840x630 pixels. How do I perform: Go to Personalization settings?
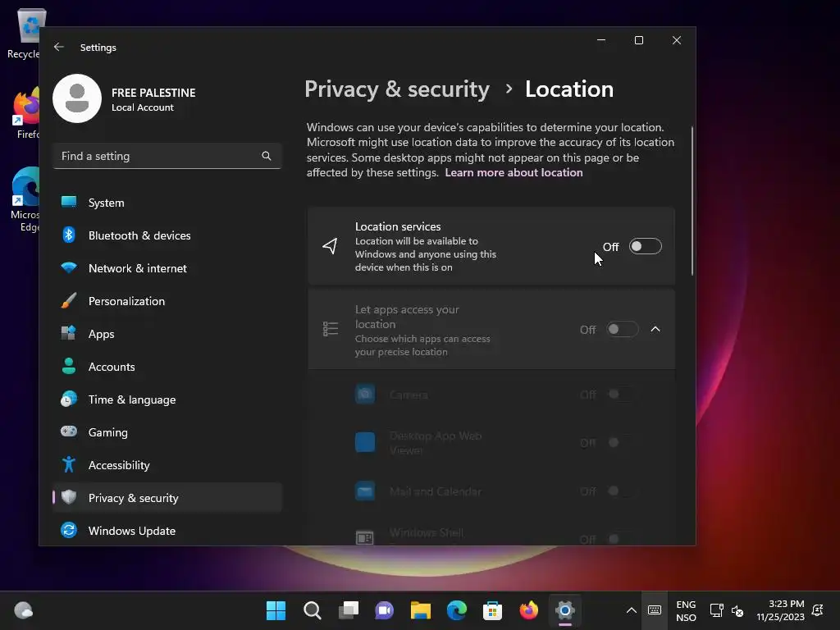point(167,301)
